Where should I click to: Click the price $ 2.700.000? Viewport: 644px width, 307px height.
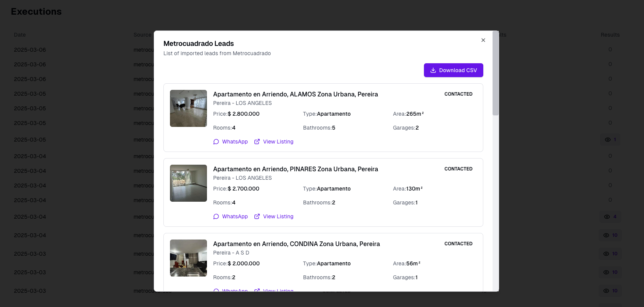[244, 189]
